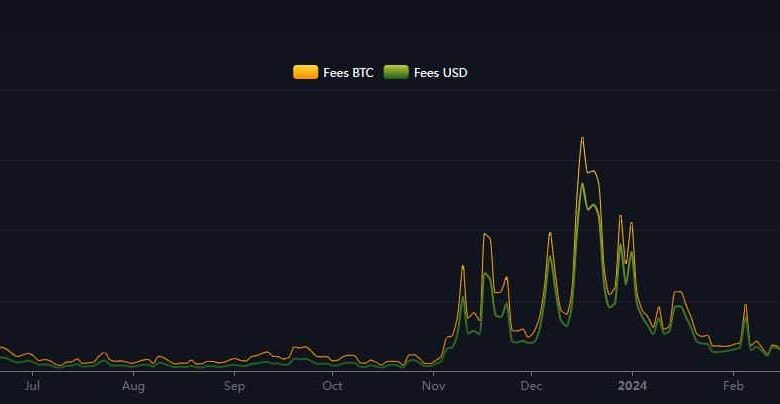Click the Feb axis label

733,385
